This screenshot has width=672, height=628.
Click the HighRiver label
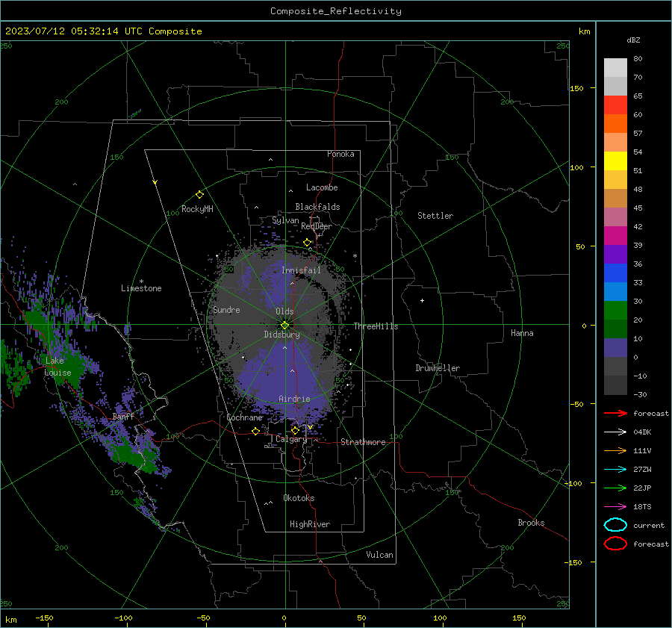(310, 524)
